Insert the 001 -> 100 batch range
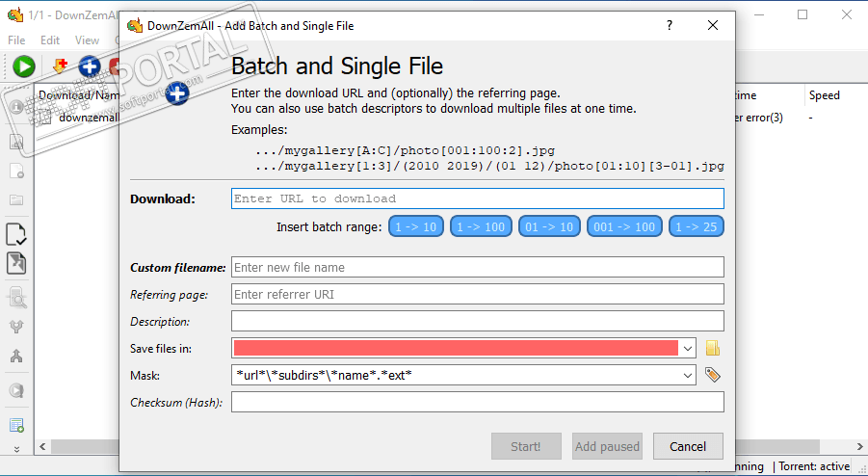 tap(624, 226)
